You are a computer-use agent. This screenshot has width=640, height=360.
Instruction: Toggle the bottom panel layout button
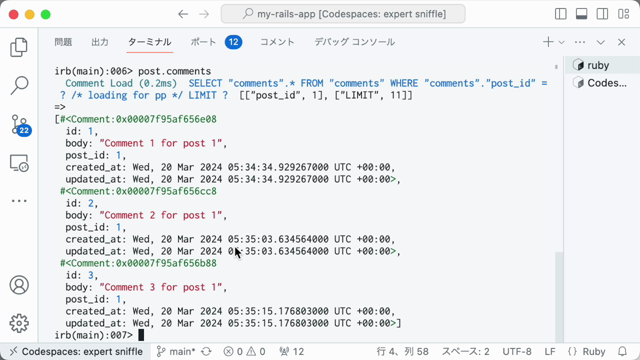pyautogui.click(x=581, y=14)
